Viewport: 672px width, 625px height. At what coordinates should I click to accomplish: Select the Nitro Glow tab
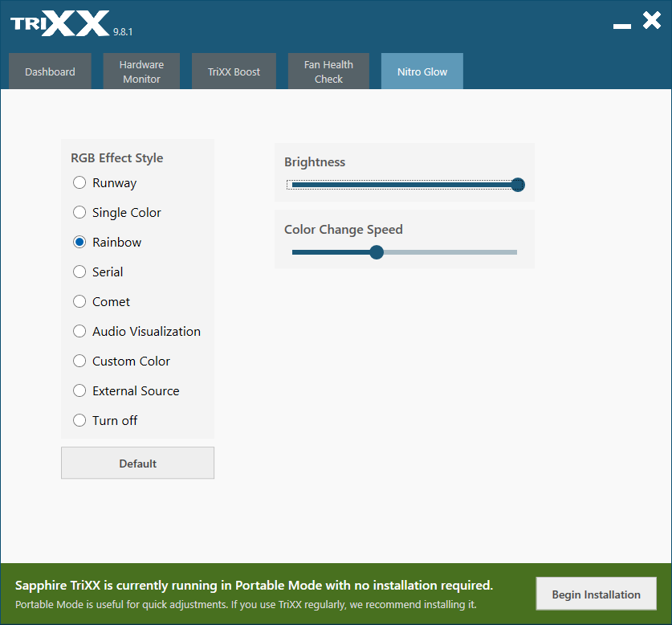tap(422, 71)
